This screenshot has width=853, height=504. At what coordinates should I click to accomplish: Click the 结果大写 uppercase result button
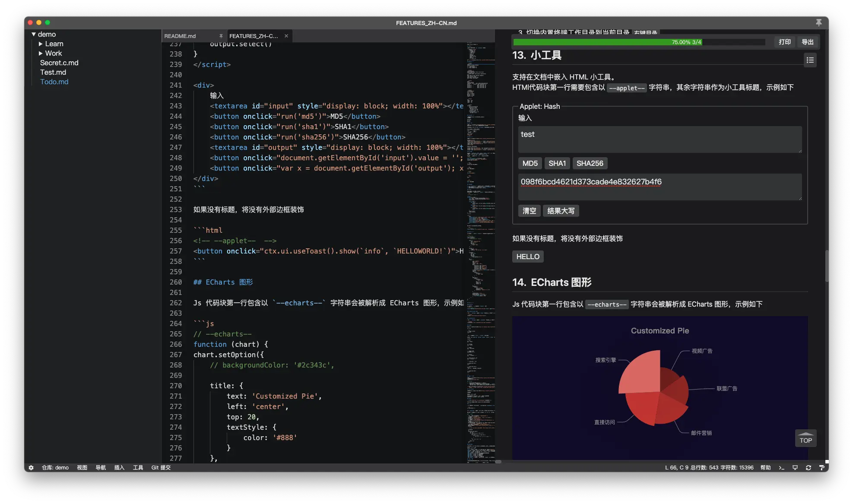coord(561,211)
